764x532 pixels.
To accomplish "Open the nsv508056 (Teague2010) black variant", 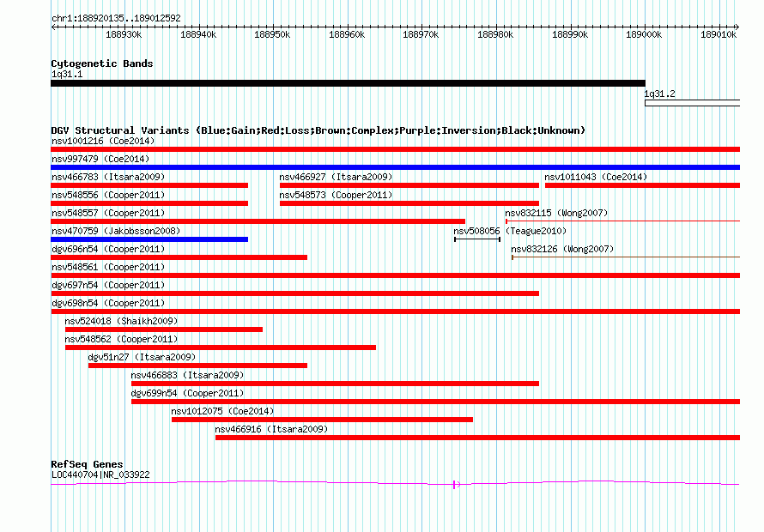I will click(x=477, y=239).
